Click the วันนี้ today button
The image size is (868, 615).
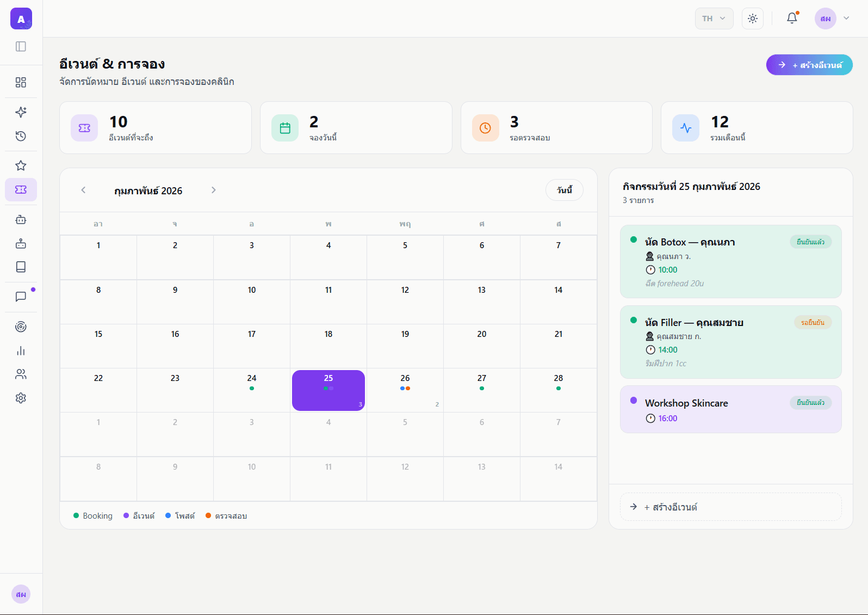pos(564,190)
